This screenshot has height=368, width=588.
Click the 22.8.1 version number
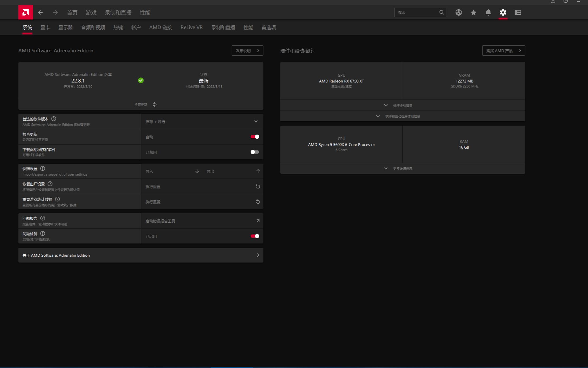78,81
